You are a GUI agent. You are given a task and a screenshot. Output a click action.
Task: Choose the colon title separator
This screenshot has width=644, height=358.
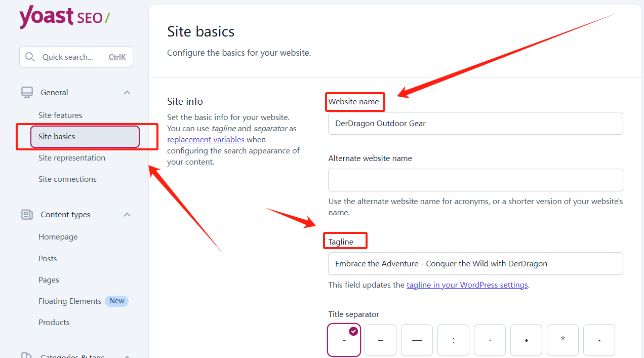click(453, 340)
